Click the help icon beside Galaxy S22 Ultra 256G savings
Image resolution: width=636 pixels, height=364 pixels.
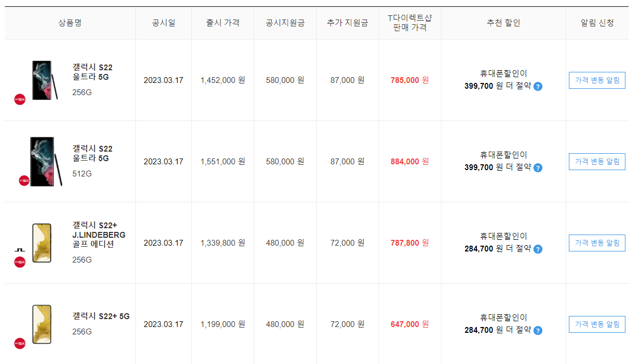point(538,88)
